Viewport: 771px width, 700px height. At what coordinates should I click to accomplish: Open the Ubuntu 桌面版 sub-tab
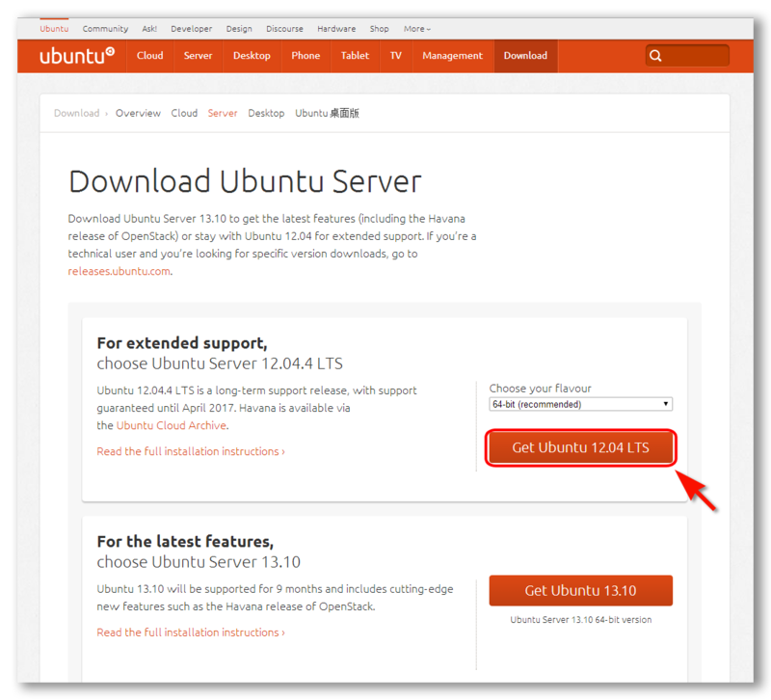[x=327, y=113]
